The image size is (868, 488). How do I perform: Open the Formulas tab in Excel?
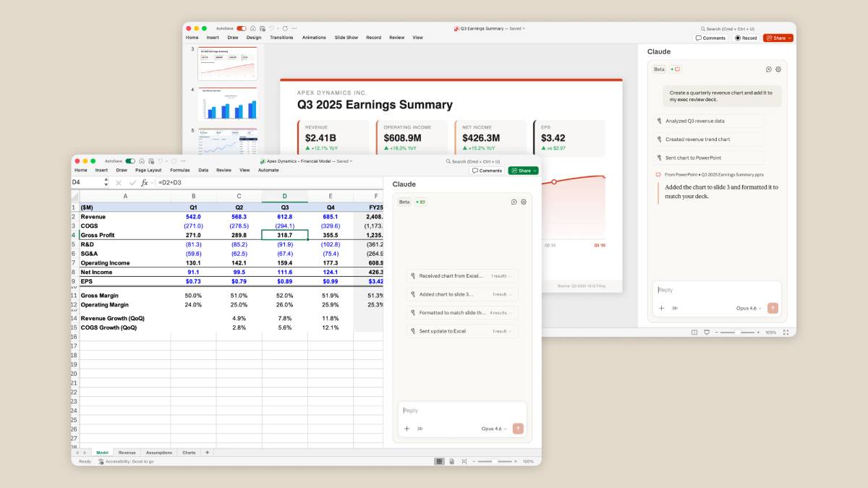[x=179, y=171]
